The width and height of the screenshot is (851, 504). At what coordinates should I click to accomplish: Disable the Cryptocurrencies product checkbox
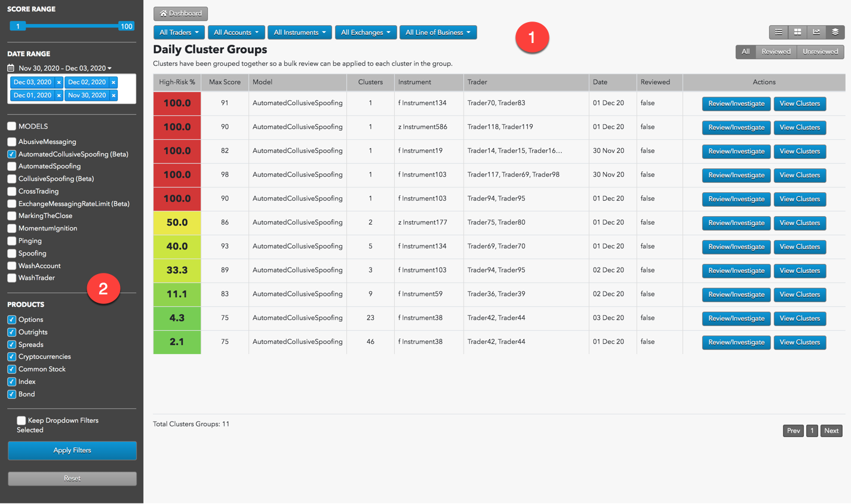click(11, 357)
